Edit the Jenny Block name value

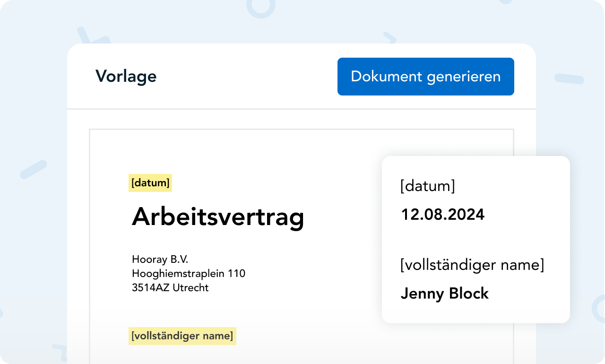tap(444, 294)
